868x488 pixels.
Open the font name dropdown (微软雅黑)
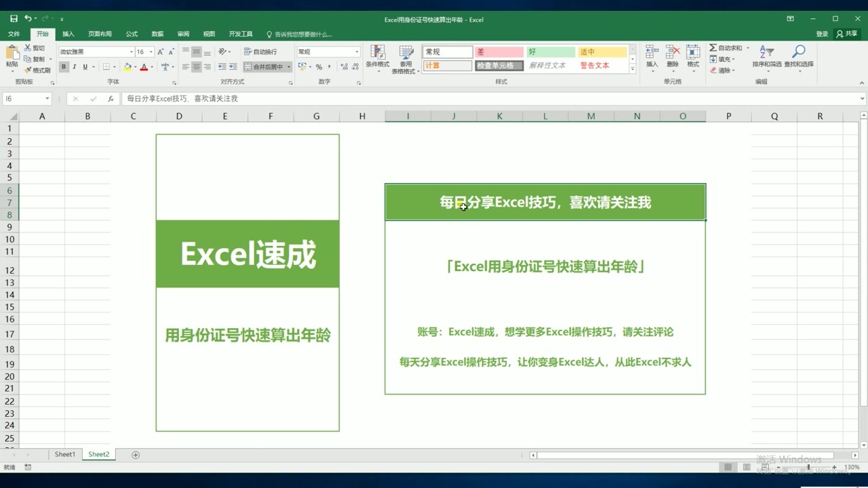132,52
